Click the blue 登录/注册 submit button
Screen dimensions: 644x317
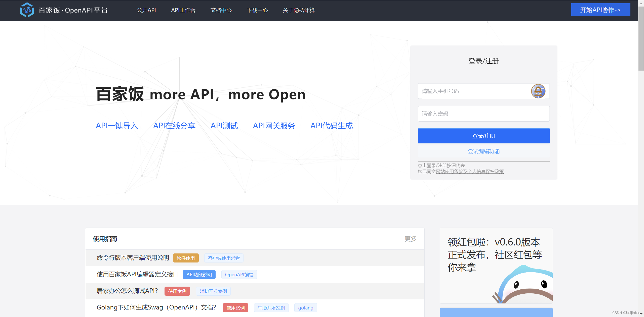click(x=484, y=136)
